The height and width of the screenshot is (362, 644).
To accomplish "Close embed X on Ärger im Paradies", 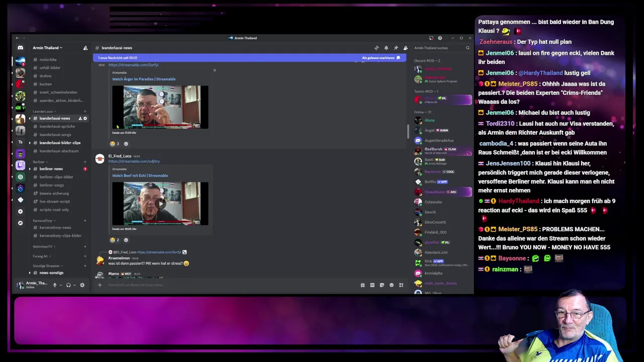I will (x=214, y=70).
